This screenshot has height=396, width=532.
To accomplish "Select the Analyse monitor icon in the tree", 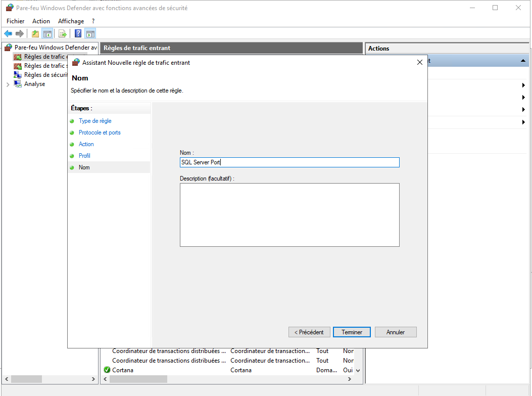I will click(18, 84).
